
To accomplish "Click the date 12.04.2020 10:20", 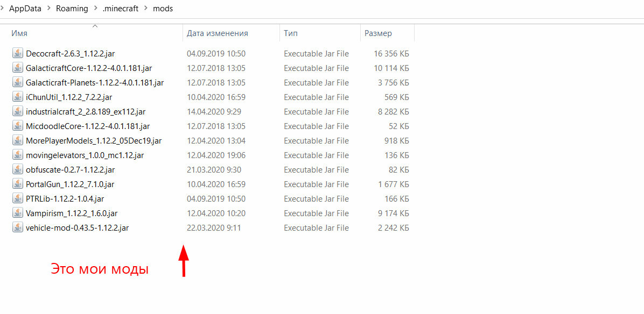I will click(x=216, y=213).
